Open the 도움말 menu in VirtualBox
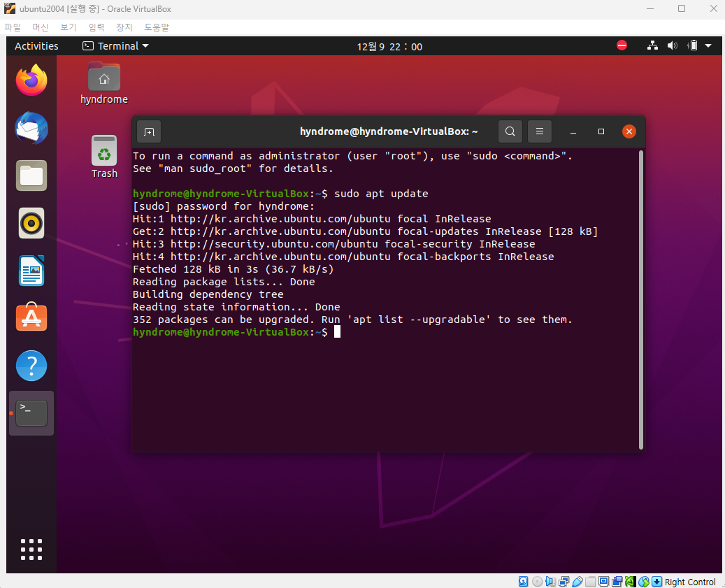 (x=157, y=27)
